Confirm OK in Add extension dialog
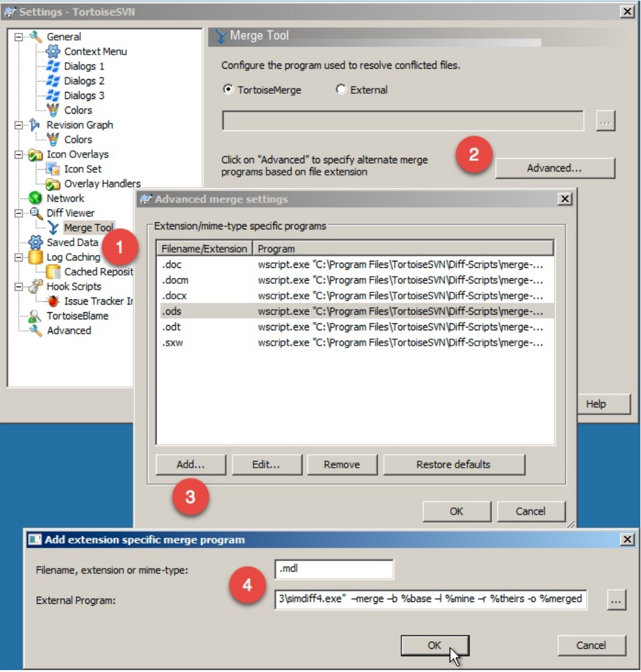The height and width of the screenshot is (672, 641). [435, 646]
